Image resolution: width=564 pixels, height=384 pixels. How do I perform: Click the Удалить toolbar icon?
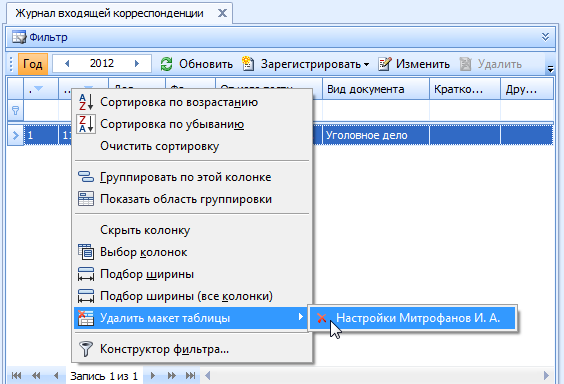465,64
